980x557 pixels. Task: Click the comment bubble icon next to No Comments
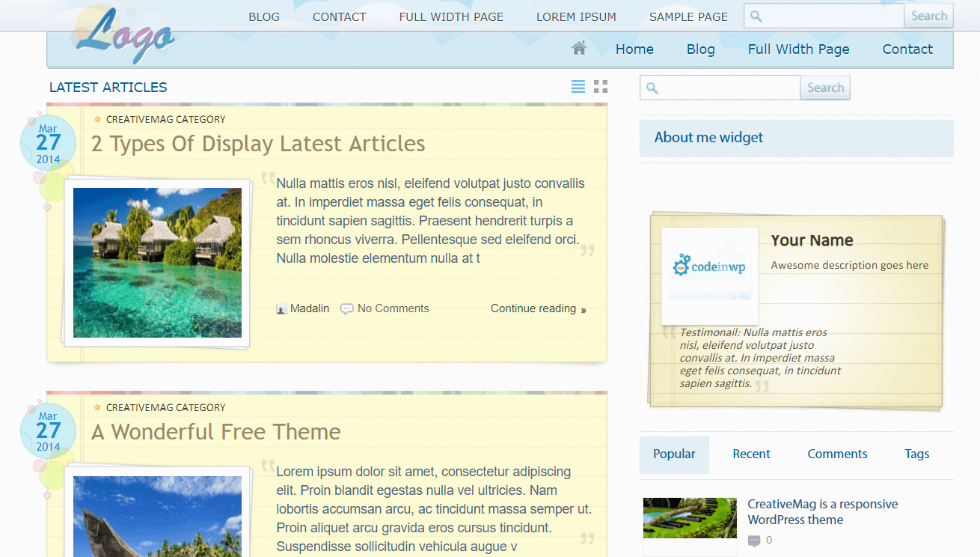(x=346, y=308)
